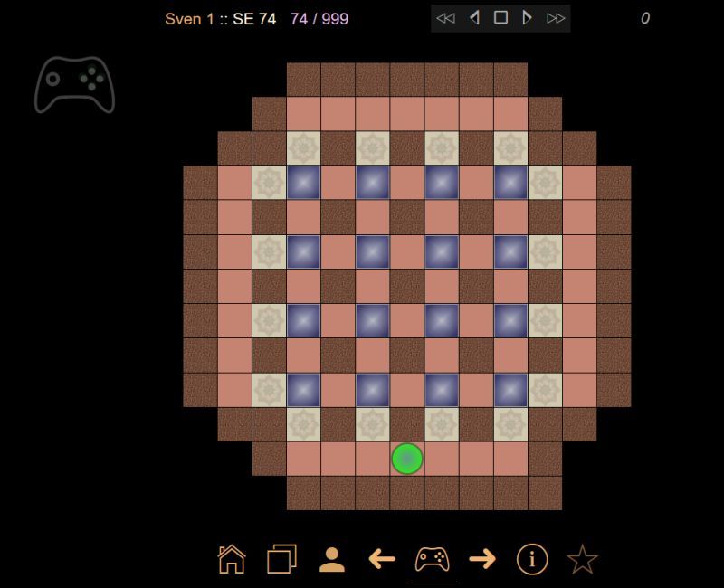Click the 'Sven 1 :: SE 74' level title
Viewport: 724px width, 588px height.
coord(220,19)
